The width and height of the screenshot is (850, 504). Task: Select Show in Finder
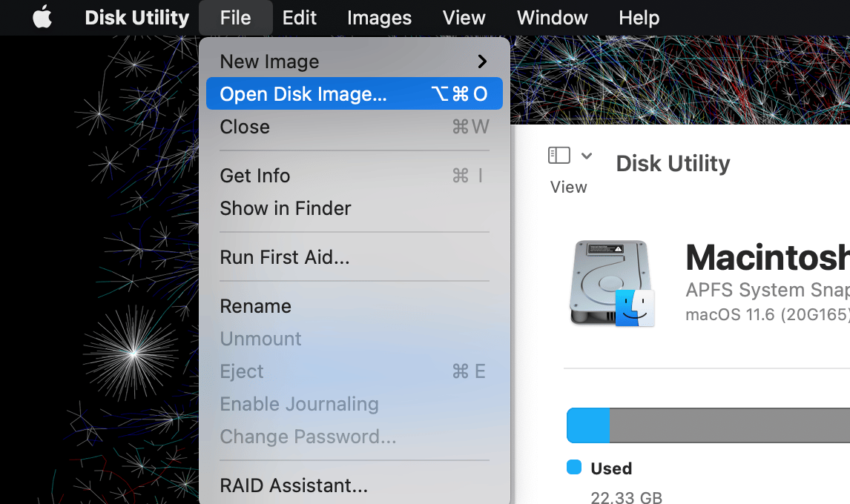(x=285, y=208)
